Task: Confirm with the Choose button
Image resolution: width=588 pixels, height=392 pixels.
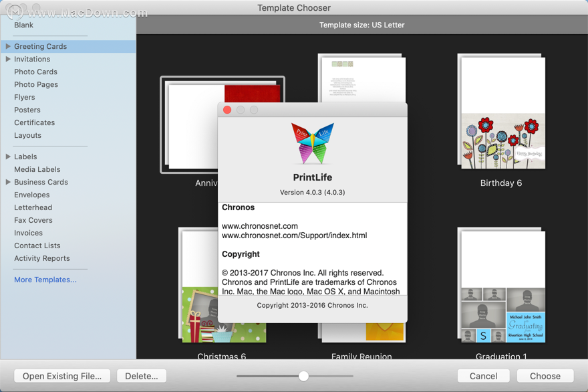Action: coord(545,376)
